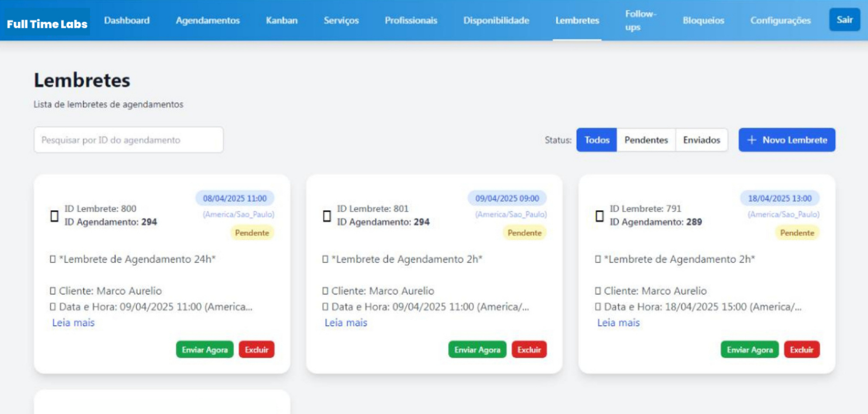Go to Follow-ups in the navbar

[x=640, y=20]
